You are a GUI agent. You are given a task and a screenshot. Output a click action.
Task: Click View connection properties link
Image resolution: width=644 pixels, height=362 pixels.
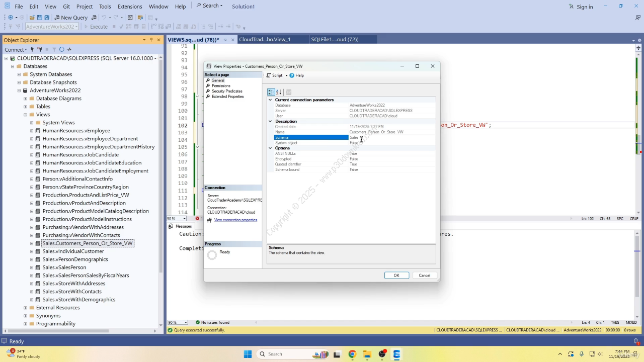pyautogui.click(x=235, y=220)
